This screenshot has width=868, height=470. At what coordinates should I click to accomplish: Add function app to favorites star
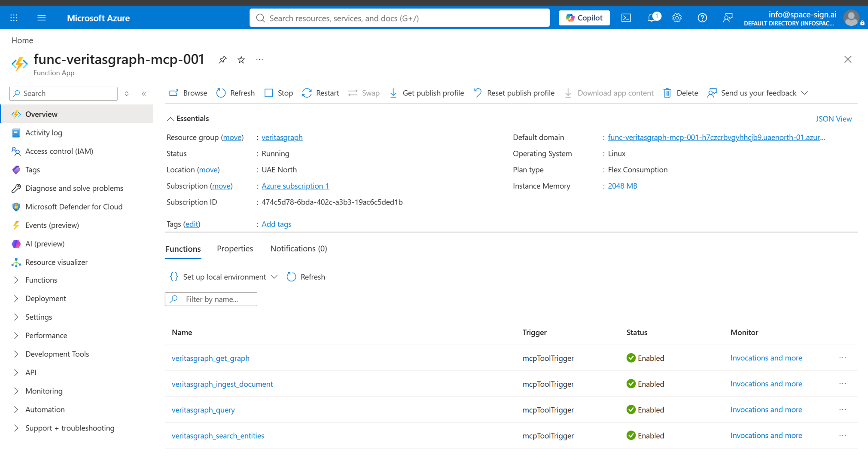click(x=241, y=60)
